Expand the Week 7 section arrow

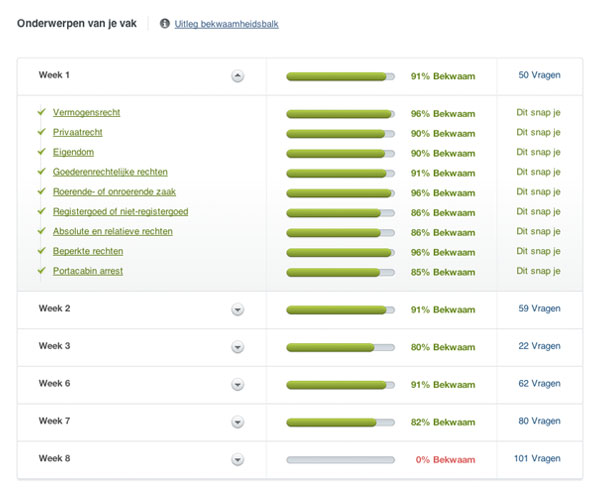click(237, 422)
